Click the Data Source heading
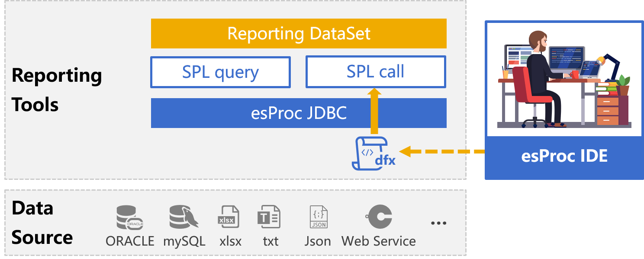 [42, 223]
